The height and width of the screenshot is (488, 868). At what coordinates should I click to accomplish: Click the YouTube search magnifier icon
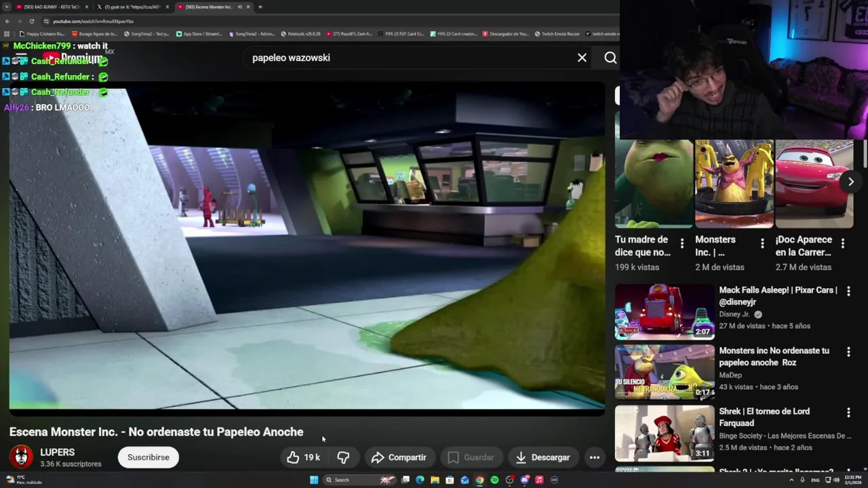tap(610, 58)
